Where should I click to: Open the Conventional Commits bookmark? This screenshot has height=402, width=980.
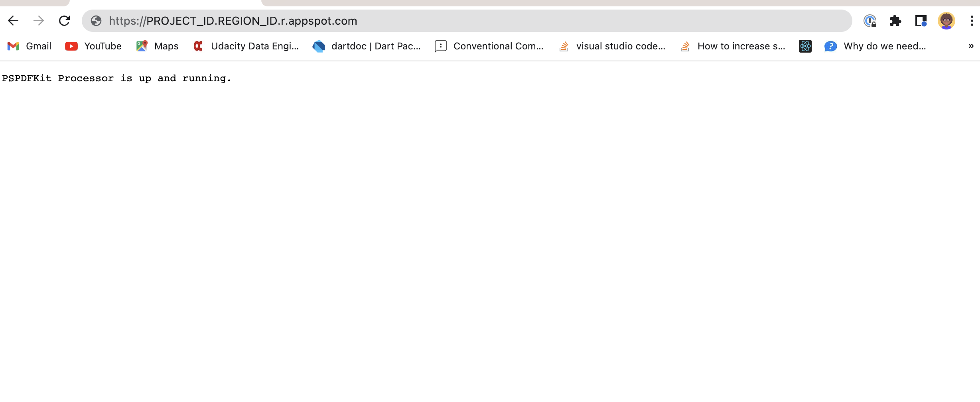(x=489, y=46)
